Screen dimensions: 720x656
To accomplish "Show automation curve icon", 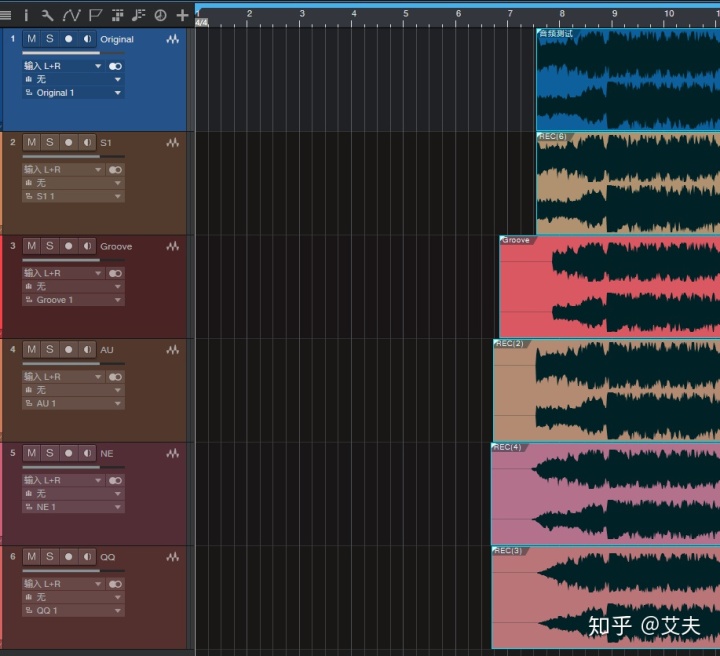I will (x=71, y=16).
